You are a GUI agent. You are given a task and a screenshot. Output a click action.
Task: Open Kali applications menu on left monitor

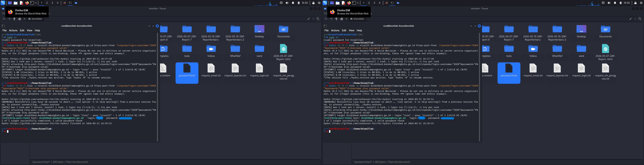(3, 3)
